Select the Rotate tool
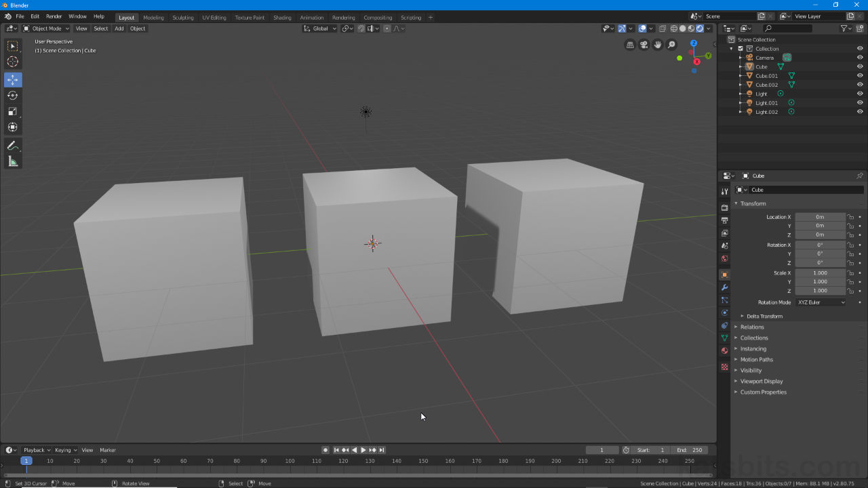868x488 pixels. pos(13,96)
